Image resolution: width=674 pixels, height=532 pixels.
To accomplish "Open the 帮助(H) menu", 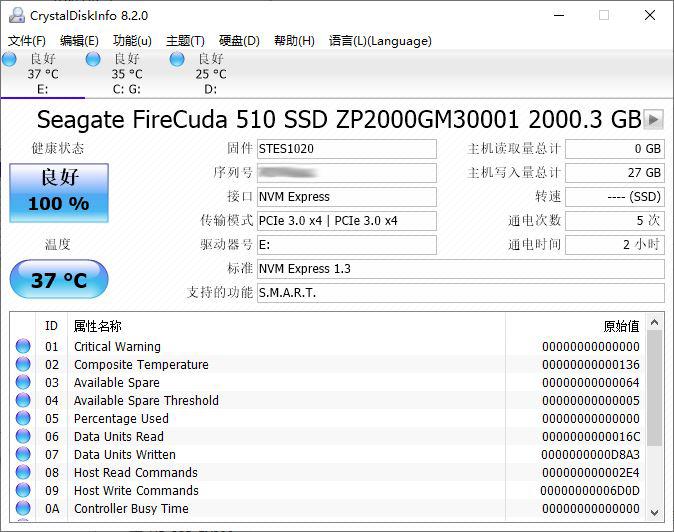I will (x=294, y=41).
